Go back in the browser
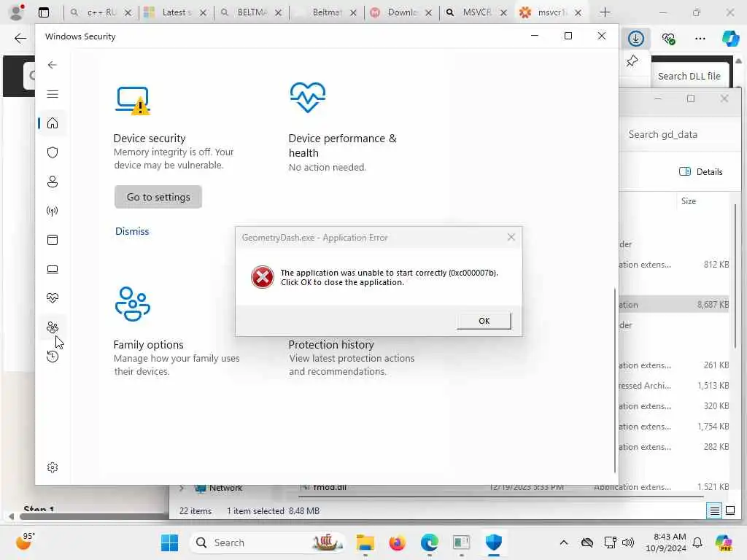Image resolution: width=747 pixels, height=560 pixels. click(20, 38)
